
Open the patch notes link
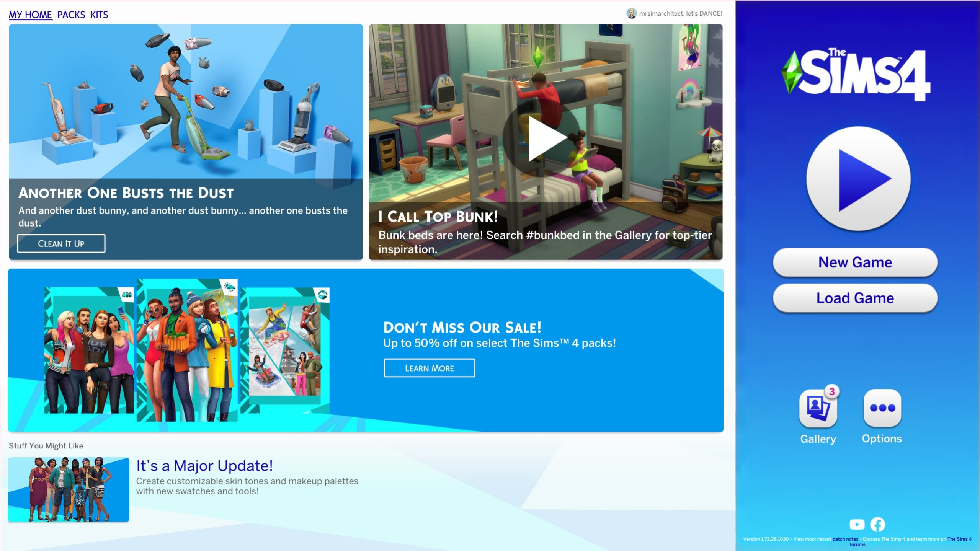coord(845,539)
